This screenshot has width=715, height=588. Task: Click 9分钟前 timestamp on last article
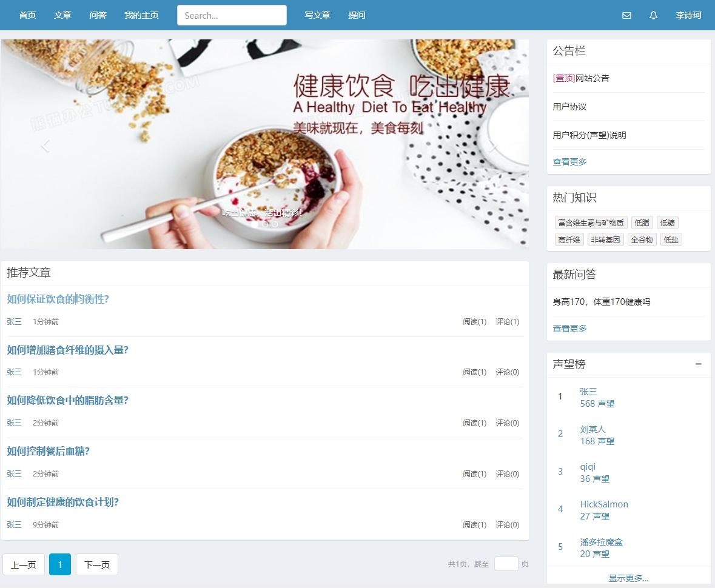pos(45,524)
